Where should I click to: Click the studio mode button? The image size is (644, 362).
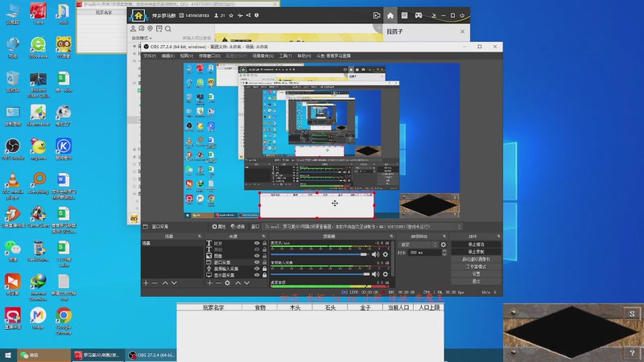(476, 267)
